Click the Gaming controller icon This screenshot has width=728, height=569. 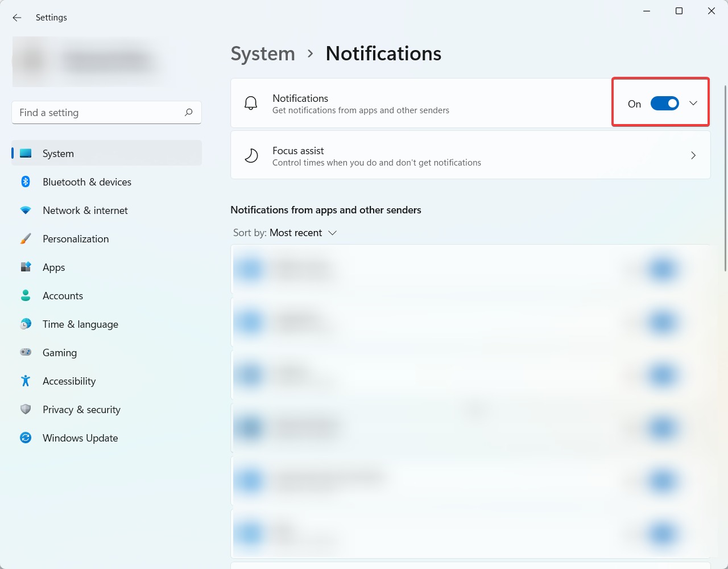(26, 352)
